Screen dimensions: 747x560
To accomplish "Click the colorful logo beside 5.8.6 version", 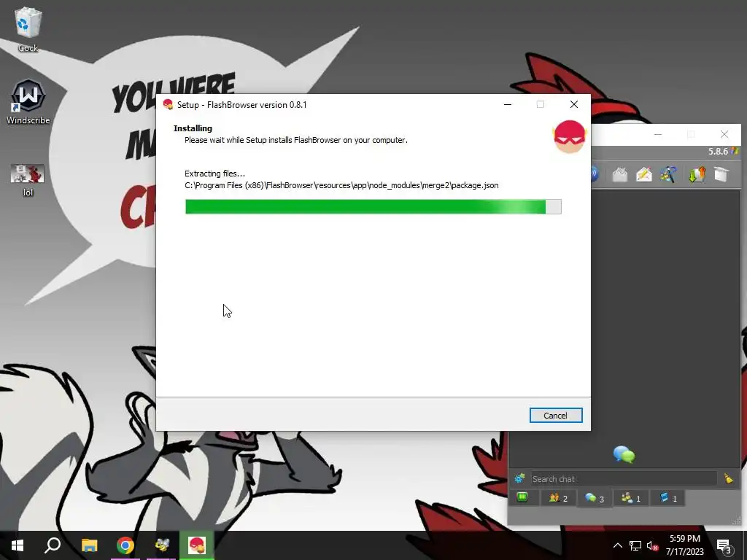I will click(x=735, y=151).
